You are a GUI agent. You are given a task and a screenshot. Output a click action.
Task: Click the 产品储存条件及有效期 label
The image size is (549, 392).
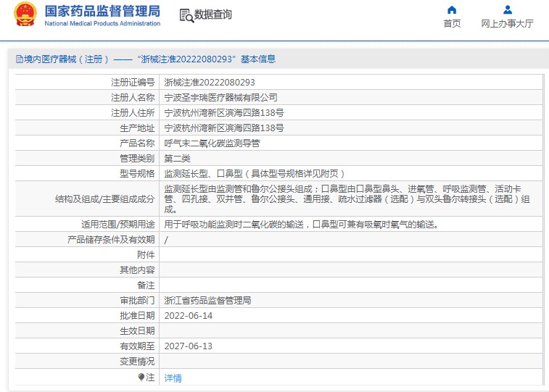(111, 240)
